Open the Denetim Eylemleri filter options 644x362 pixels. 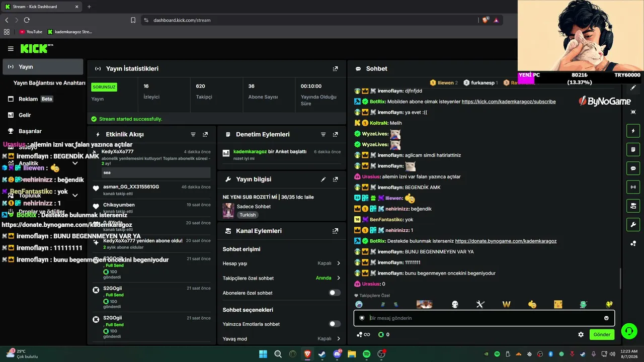324,135
